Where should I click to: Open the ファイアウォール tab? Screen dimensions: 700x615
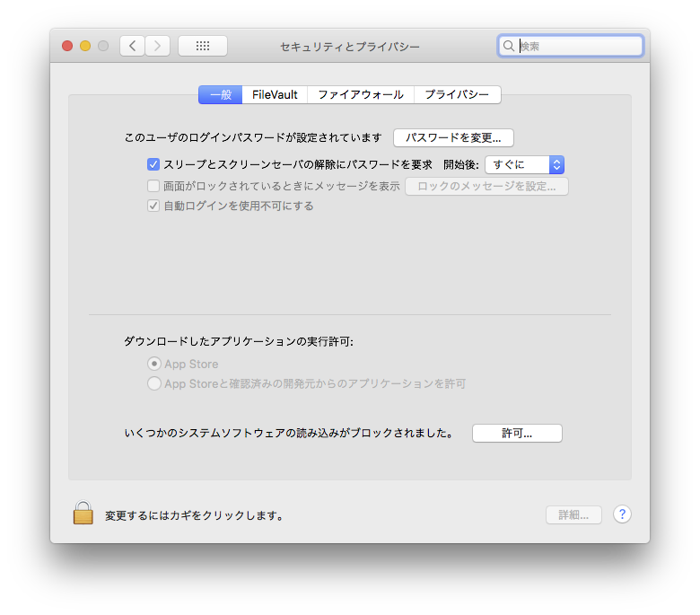[361, 94]
